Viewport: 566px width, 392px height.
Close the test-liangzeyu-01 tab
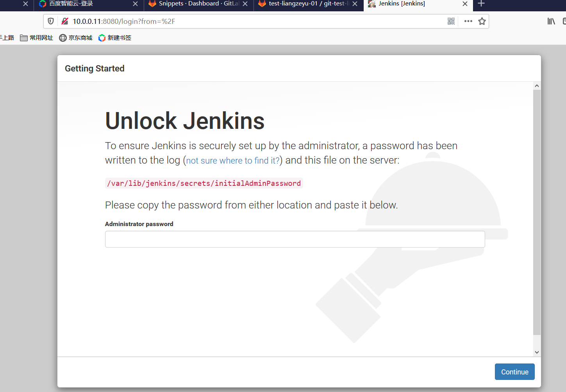coord(355,4)
